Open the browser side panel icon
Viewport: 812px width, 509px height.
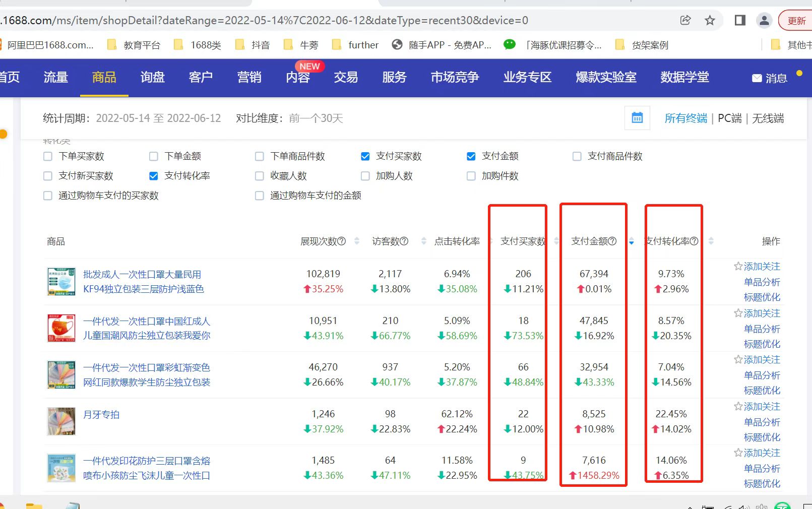click(x=739, y=21)
